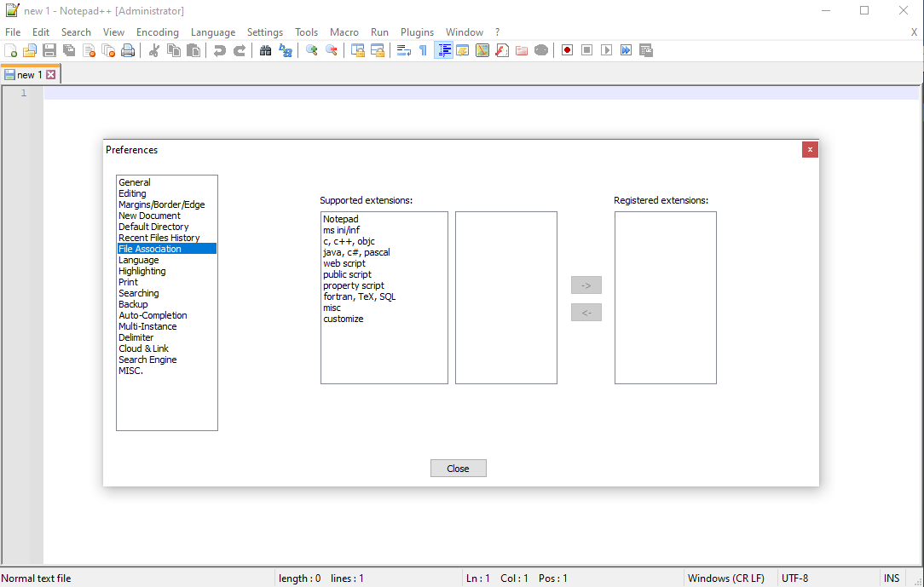
Task: Select Auto-Completion in the preferences list
Action: click(153, 315)
